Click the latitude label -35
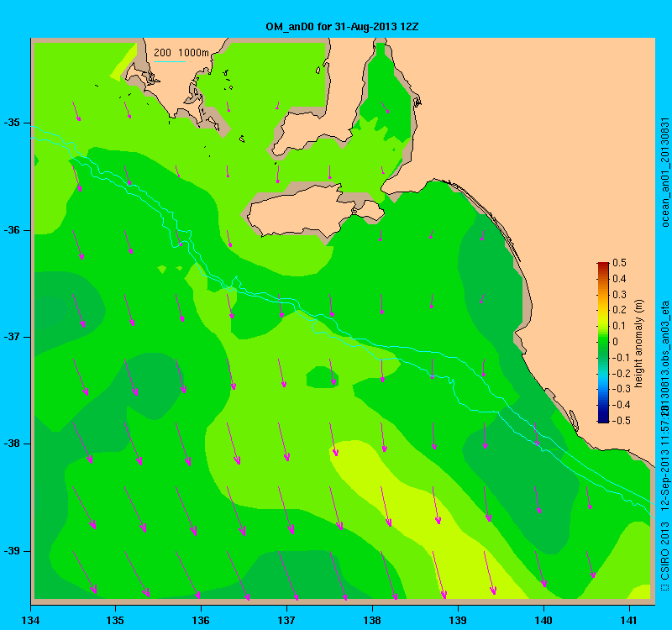Viewport: 672px width, 630px height. point(12,123)
